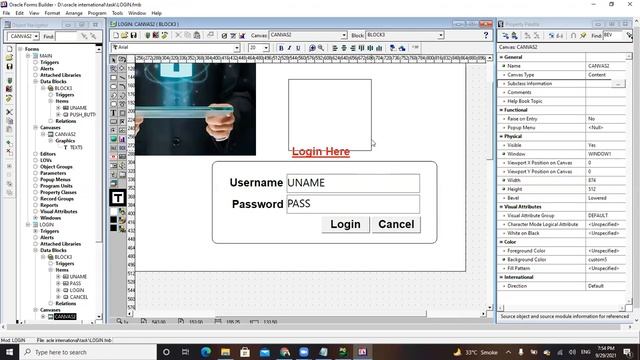The width and height of the screenshot is (640, 360).
Task: Click the Save icon in Object Navigator sidebar
Action: [x=9, y=67]
